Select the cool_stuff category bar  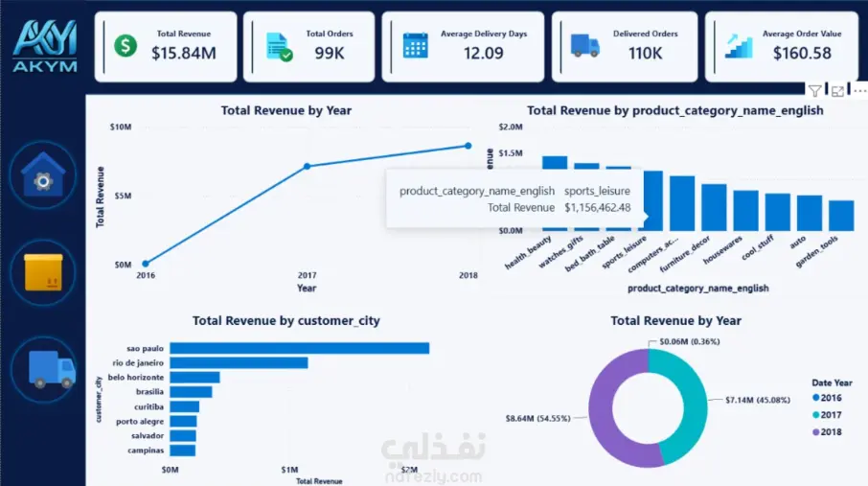tap(778, 212)
